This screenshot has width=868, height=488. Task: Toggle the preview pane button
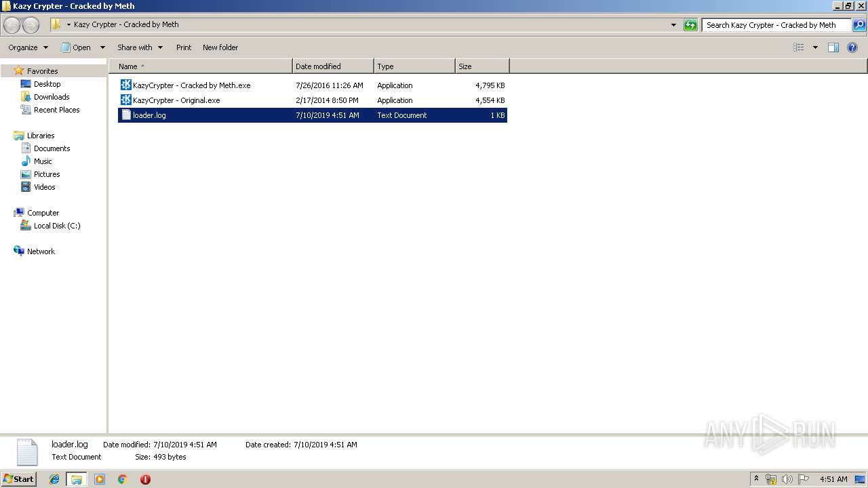point(833,47)
